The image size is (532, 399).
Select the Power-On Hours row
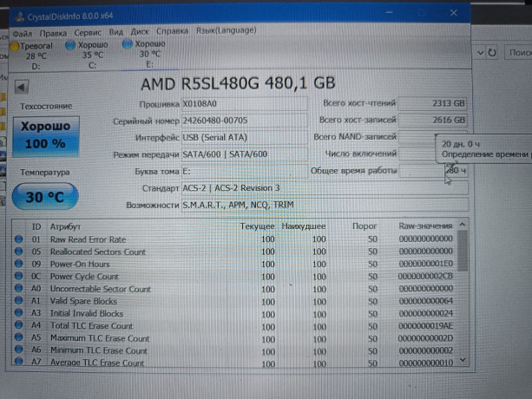234,264
